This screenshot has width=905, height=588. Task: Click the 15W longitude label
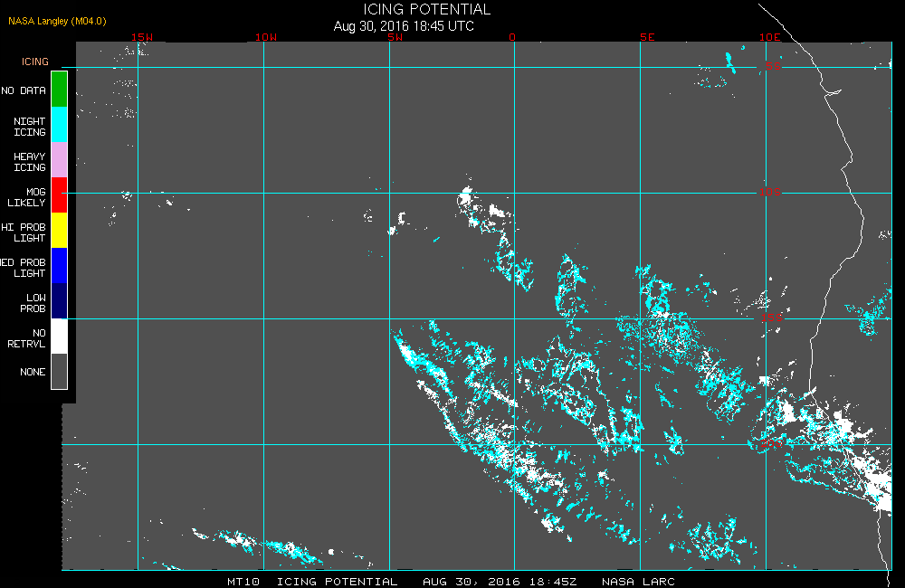pyautogui.click(x=142, y=37)
